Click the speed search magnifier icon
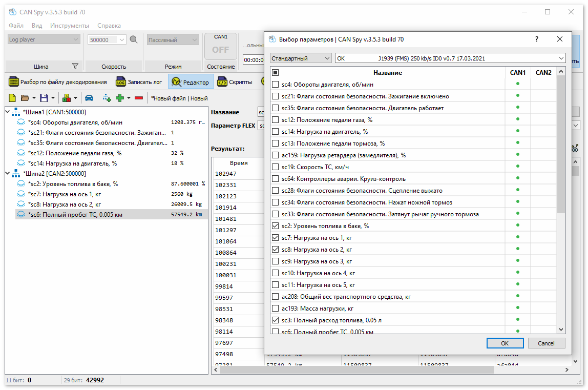 (x=134, y=39)
